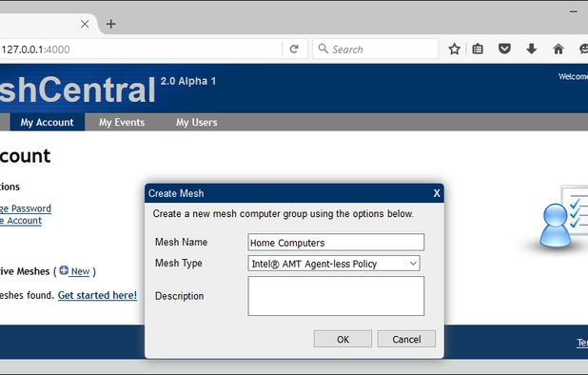The width and height of the screenshot is (588, 375).
Task: Bookmark this page with the star icon
Action: coord(455,49)
